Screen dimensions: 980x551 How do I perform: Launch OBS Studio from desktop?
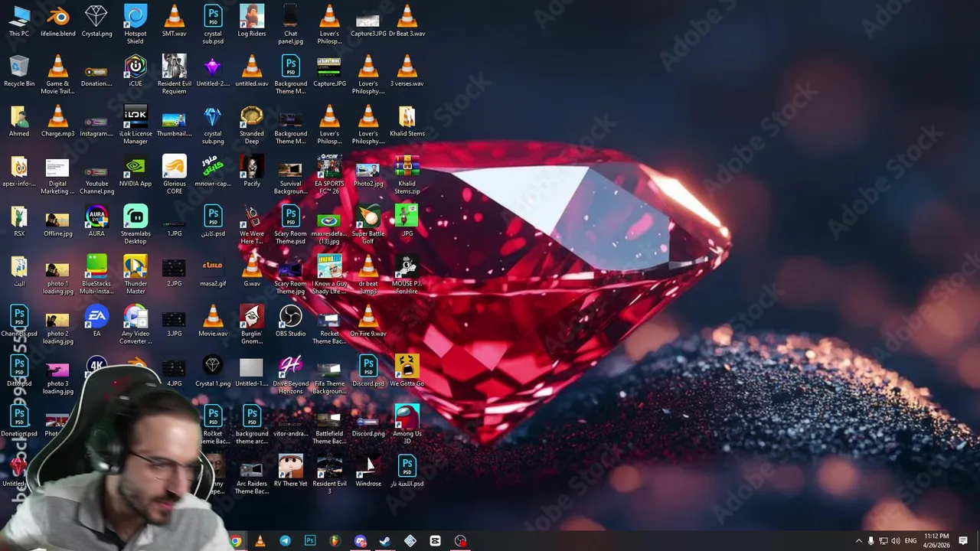pyautogui.click(x=291, y=321)
